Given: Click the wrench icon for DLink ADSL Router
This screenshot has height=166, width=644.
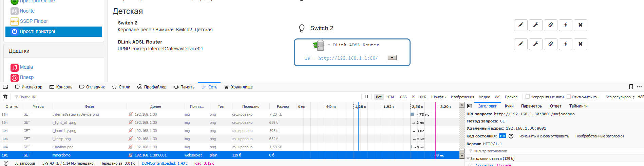Looking at the screenshot, I should click(536, 44).
